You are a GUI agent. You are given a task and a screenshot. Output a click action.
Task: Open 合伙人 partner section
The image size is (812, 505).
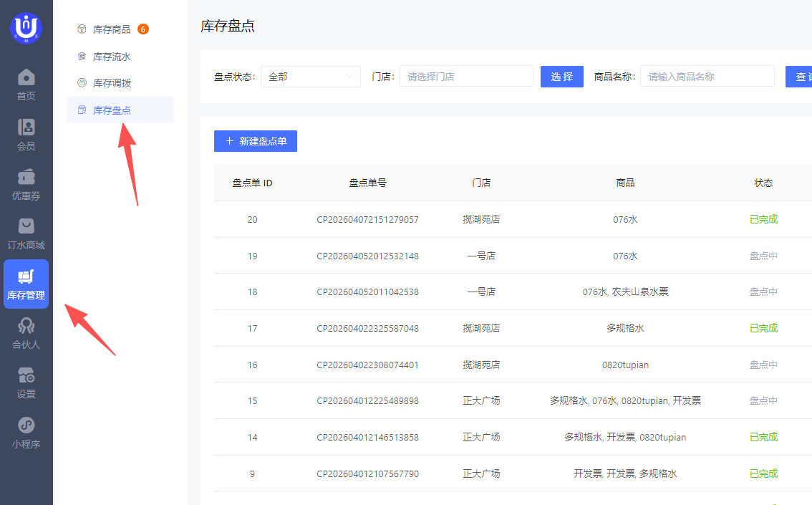click(26, 334)
